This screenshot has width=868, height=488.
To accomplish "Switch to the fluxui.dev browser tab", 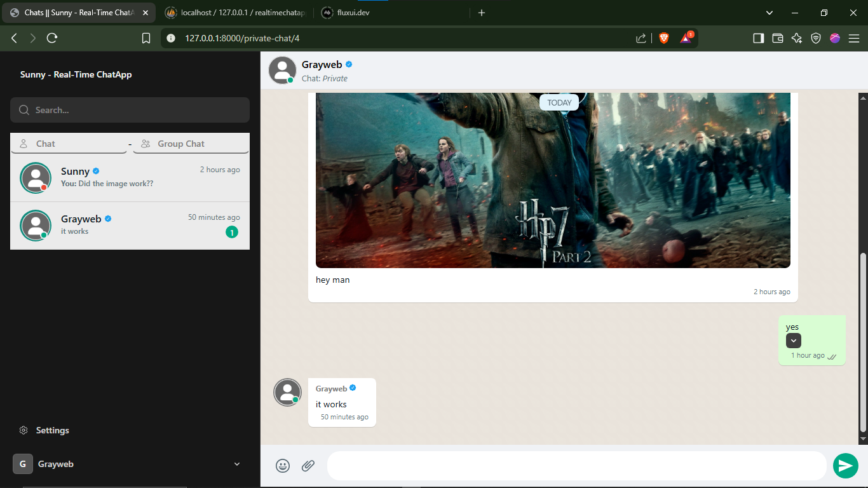I will 391,13.
